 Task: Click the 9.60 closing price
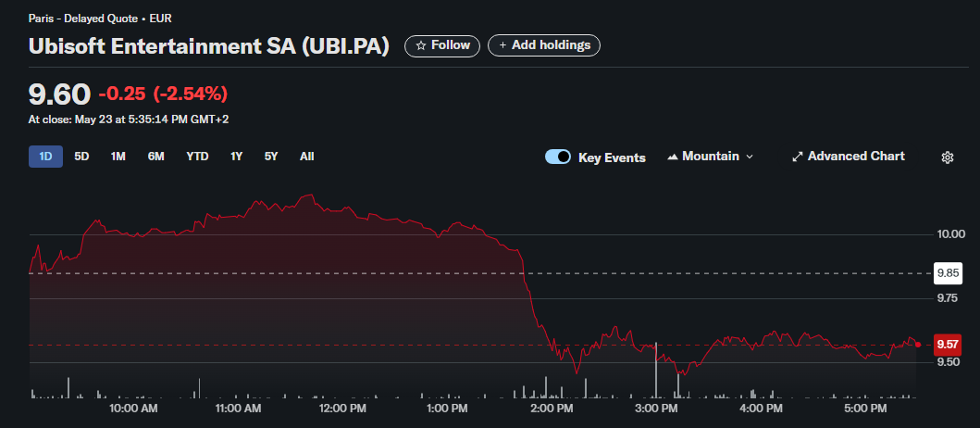pyautogui.click(x=59, y=94)
